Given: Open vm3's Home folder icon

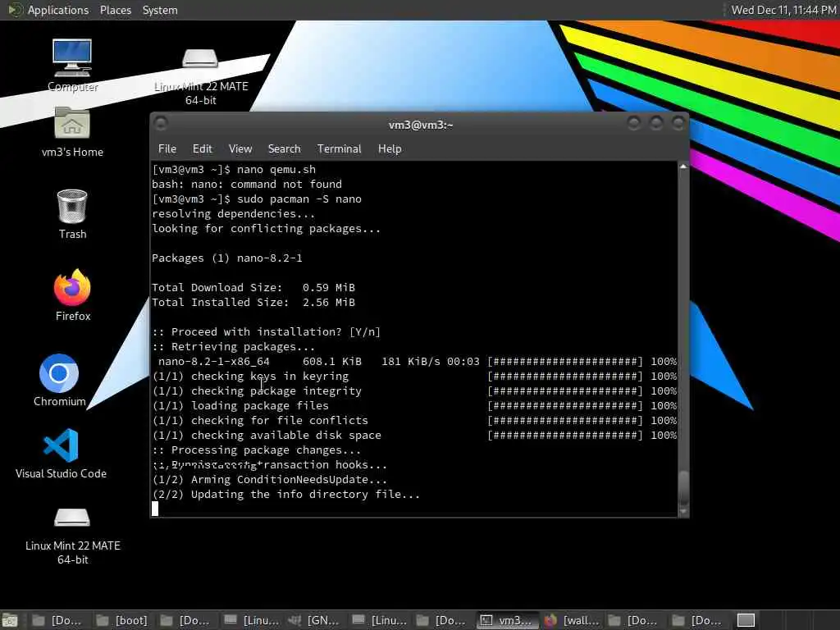Looking at the screenshot, I should tap(72, 132).
